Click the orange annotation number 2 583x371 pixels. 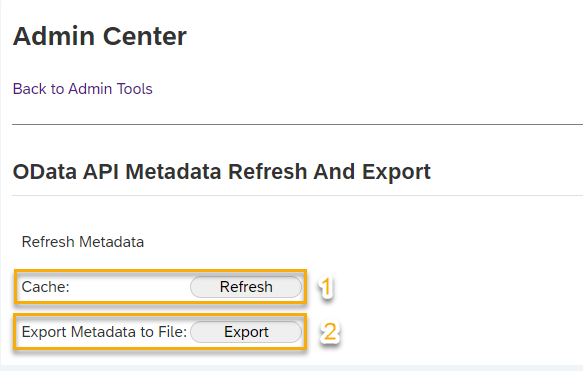click(x=330, y=332)
